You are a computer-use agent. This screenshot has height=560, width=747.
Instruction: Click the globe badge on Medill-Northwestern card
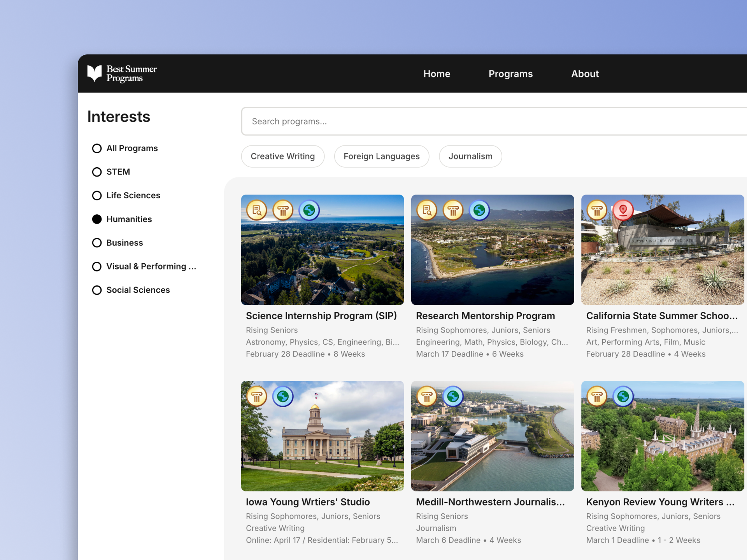click(x=453, y=397)
